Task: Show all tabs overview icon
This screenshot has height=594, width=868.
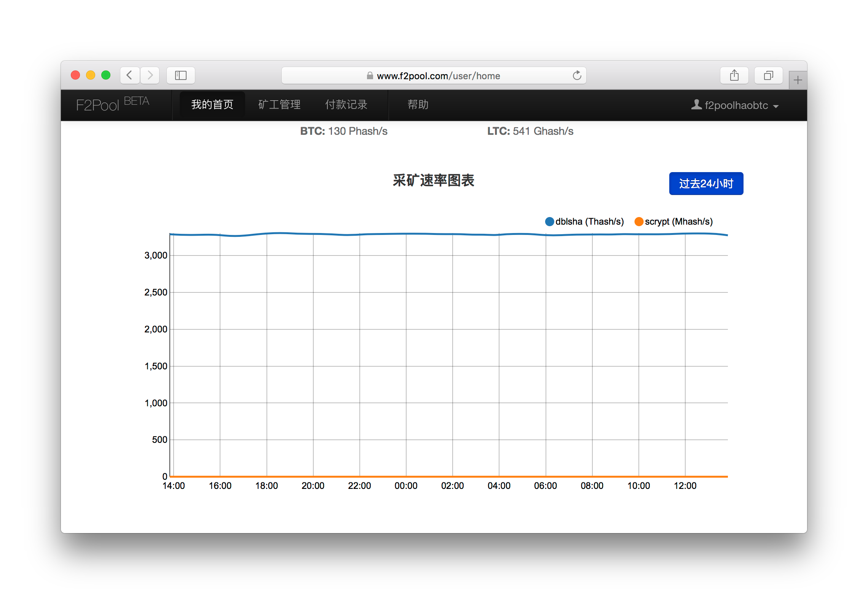Action: 768,75
